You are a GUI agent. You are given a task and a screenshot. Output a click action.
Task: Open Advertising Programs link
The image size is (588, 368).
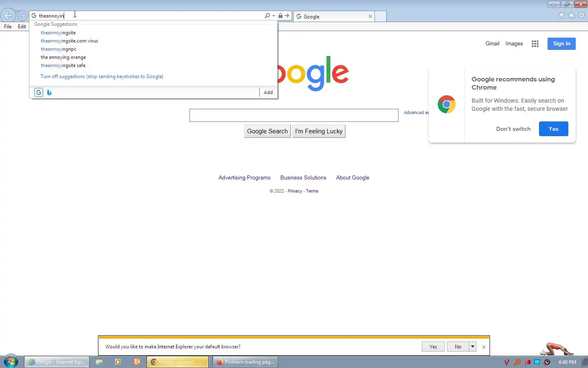pyautogui.click(x=244, y=177)
